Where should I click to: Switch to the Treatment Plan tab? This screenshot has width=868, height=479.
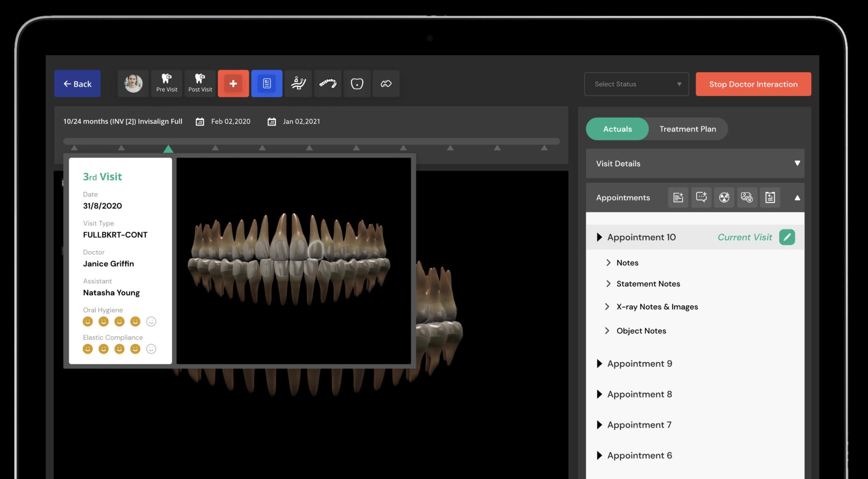coord(687,129)
